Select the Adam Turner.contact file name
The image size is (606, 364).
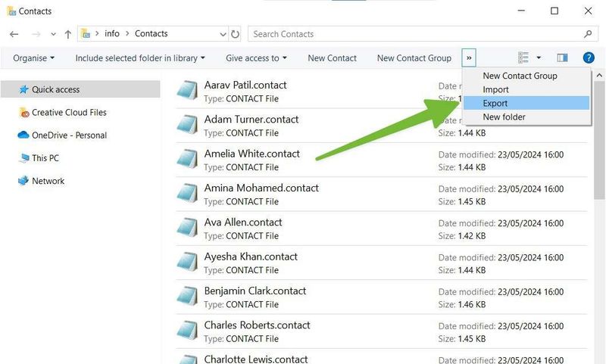tap(251, 120)
